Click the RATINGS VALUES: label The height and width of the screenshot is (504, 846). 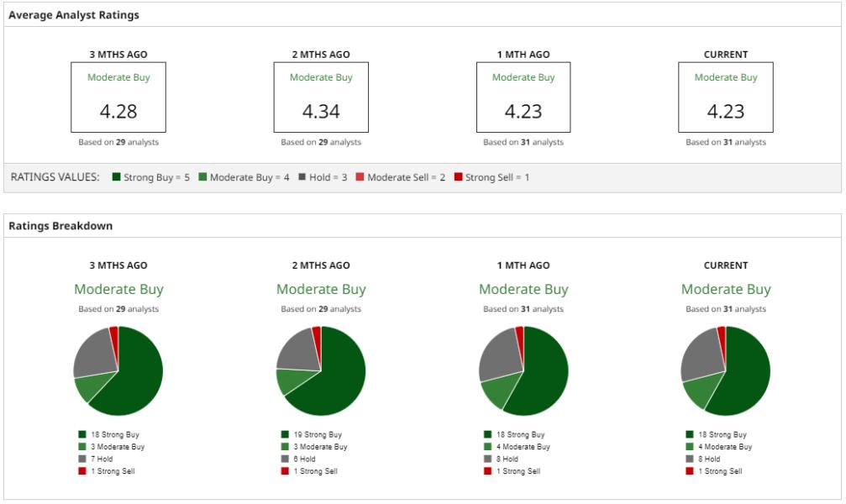[x=55, y=177]
